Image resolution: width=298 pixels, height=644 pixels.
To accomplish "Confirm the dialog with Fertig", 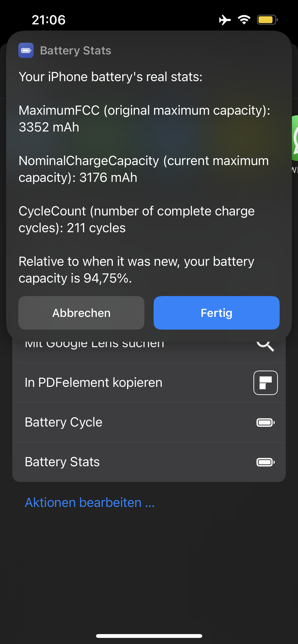I will pos(216,313).
